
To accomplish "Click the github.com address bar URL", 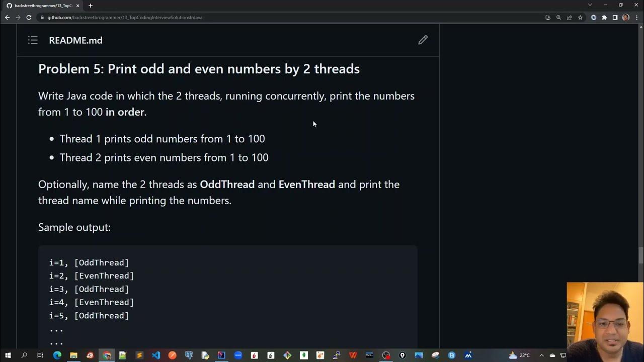I will 125,18.
